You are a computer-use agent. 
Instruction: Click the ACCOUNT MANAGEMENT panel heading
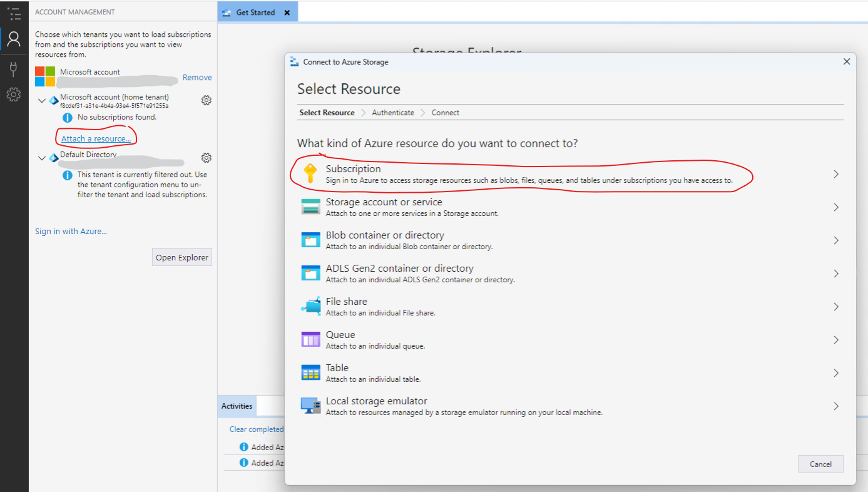pos(75,12)
